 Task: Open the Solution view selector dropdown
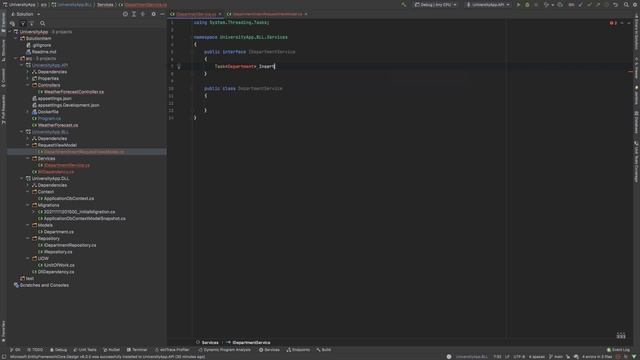(x=25, y=14)
